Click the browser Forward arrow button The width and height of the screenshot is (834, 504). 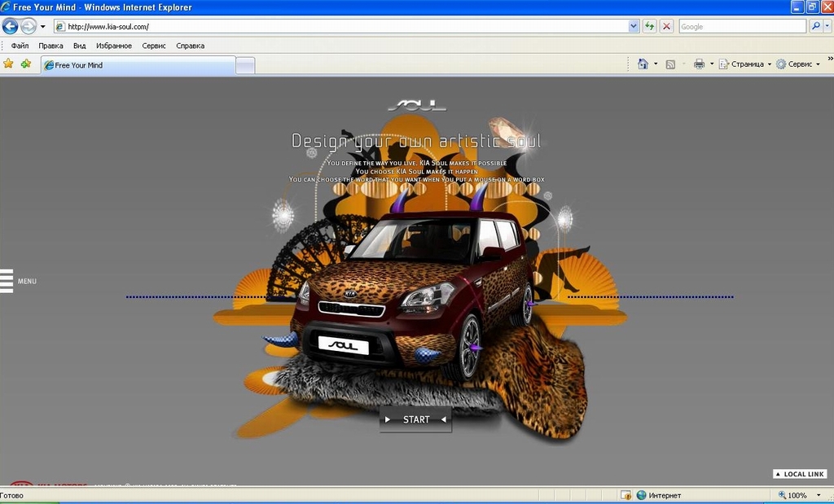tap(29, 26)
